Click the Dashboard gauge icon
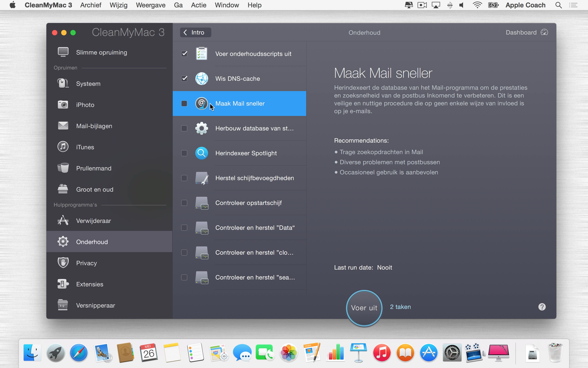The image size is (588, 368). (544, 32)
